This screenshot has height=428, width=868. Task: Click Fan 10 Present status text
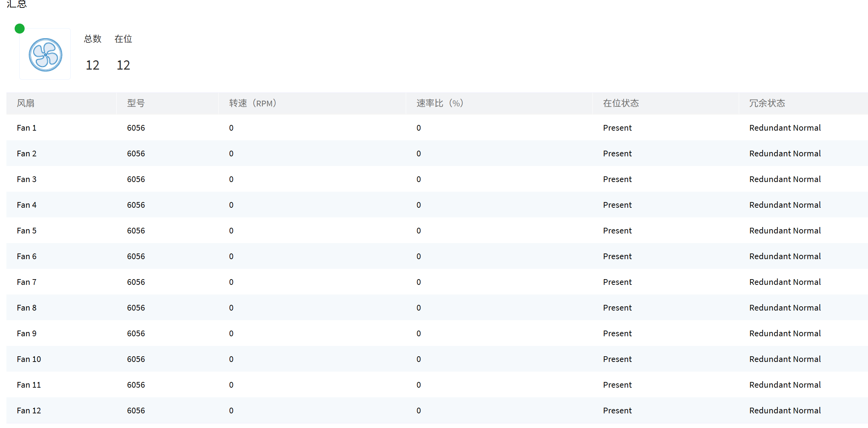tap(617, 359)
